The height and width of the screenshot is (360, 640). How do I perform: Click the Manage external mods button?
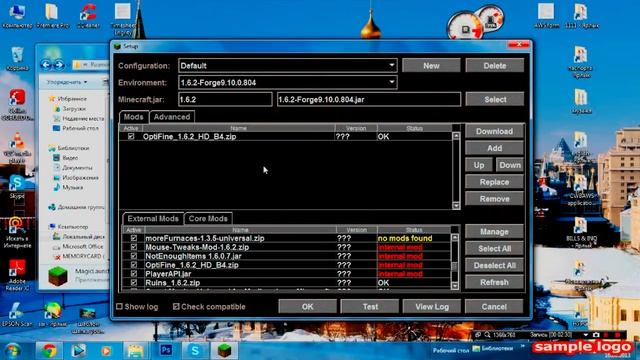pyautogui.click(x=494, y=231)
